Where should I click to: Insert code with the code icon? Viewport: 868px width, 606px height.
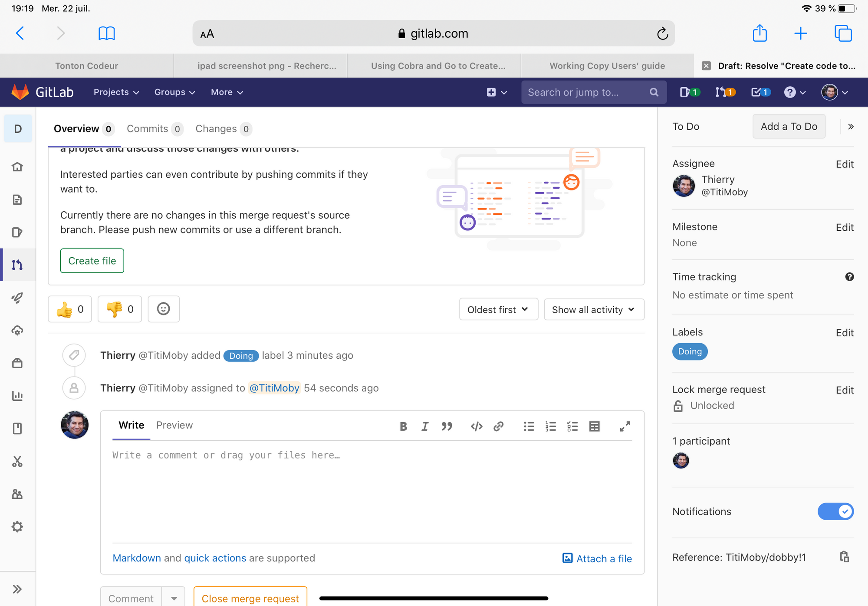pos(476,426)
